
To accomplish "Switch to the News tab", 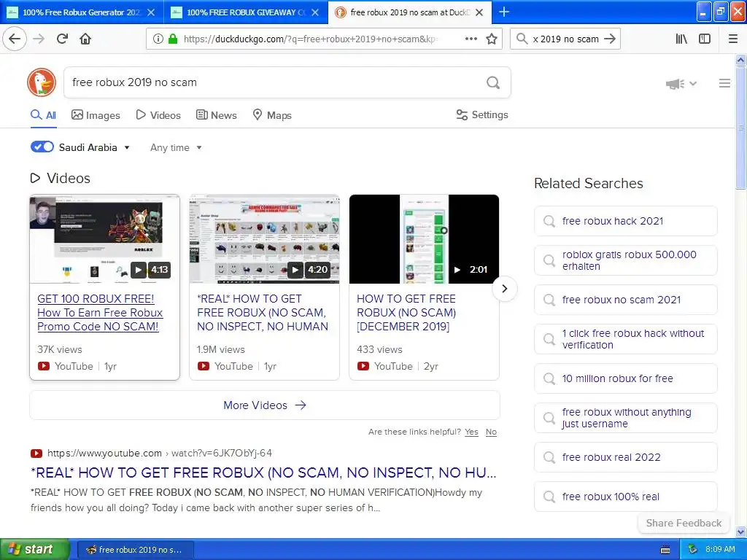I will coord(216,115).
